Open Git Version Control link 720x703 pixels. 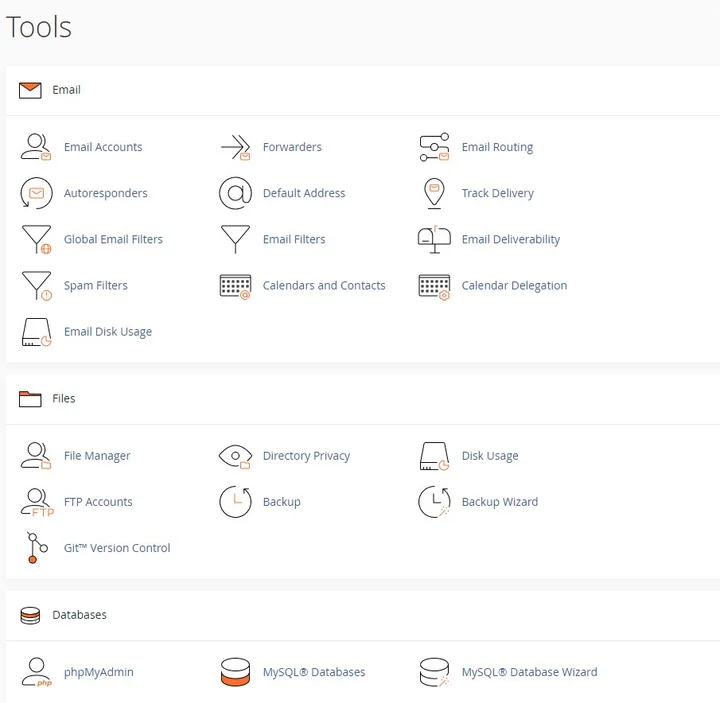(117, 548)
